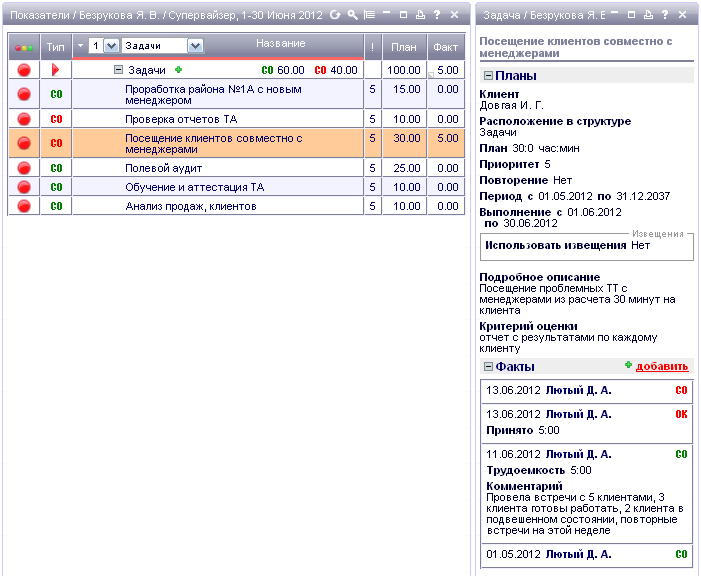701x576 pixels.
Task: Open task Посещение клиентов совместно с менеджерами
Action: (x=214, y=144)
